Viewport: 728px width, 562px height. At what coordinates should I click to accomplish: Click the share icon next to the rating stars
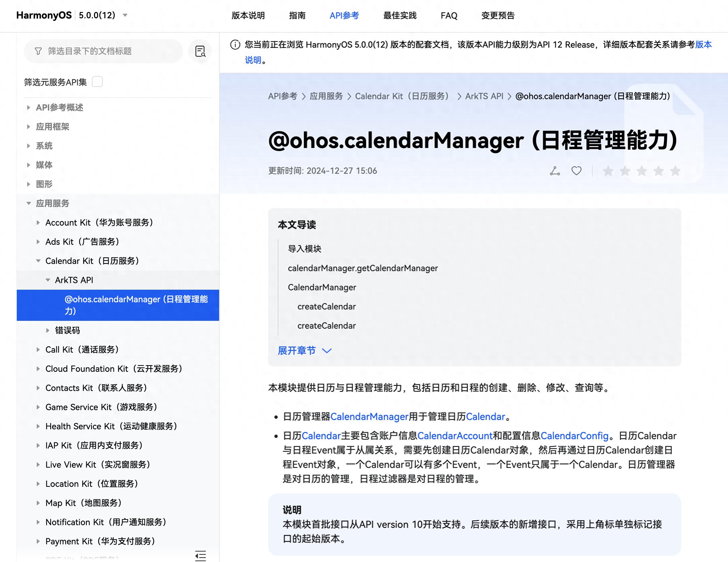click(554, 170)
